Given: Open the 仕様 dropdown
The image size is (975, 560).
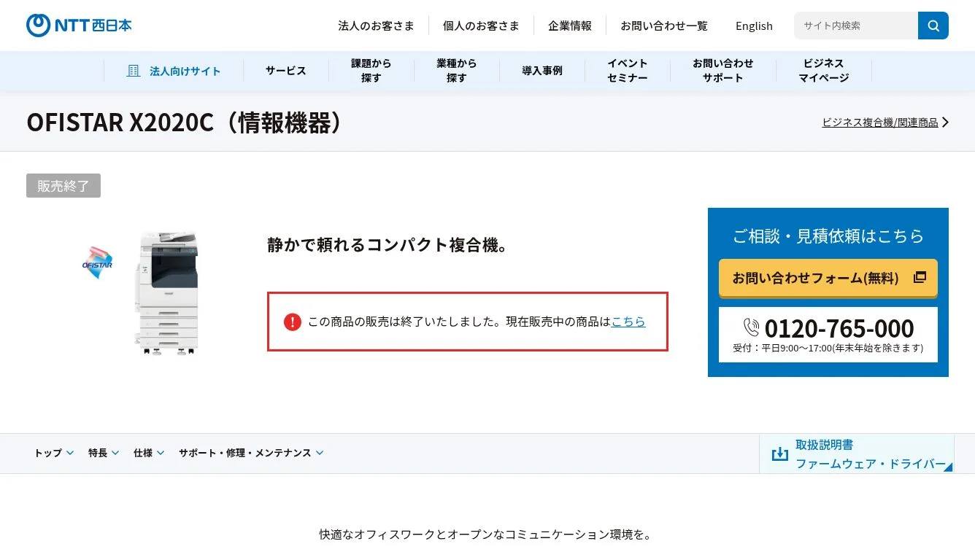Looking at the screenshot, I should (x=161, y=453).
